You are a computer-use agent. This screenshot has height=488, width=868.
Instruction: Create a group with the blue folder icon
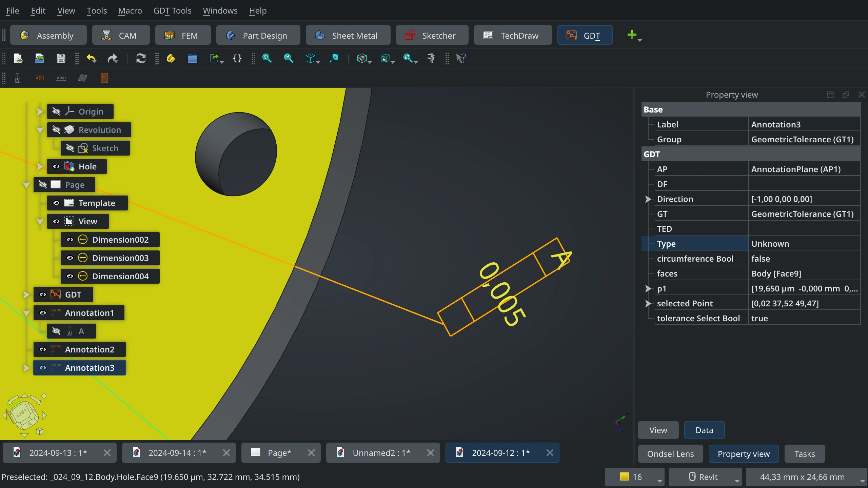[x=192, y=58]
